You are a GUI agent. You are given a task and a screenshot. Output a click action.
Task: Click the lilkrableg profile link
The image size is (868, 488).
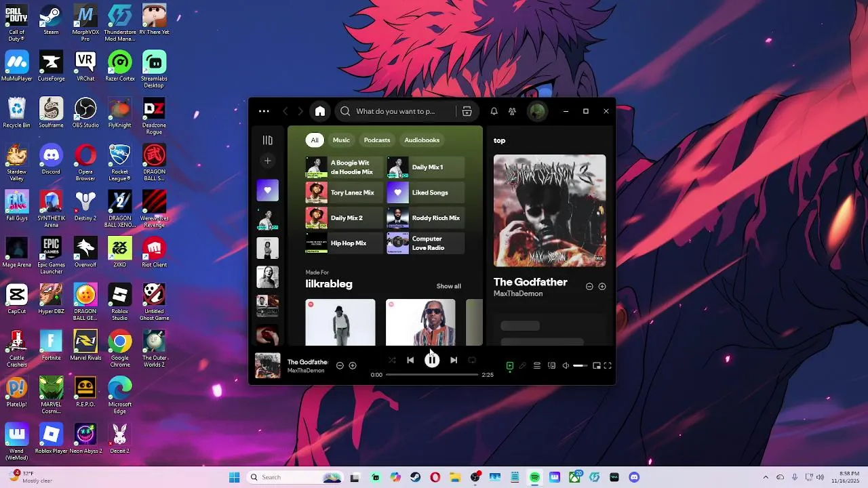[x=329, y=284]
